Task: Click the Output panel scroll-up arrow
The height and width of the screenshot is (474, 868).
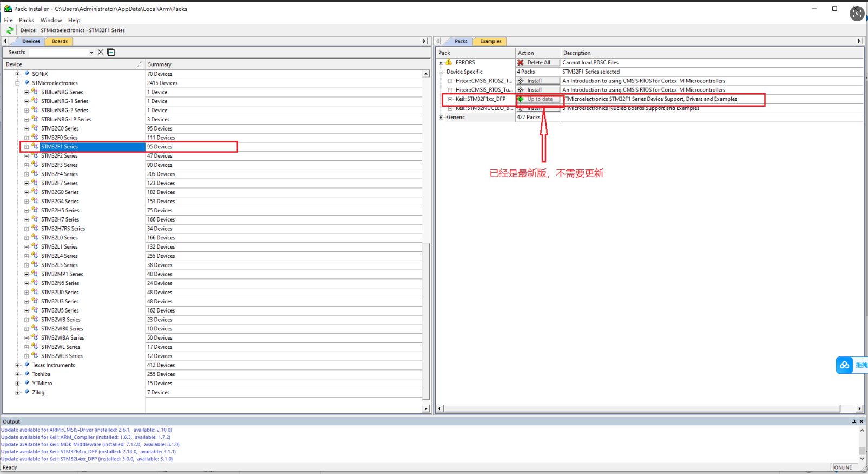Action: 862,430
